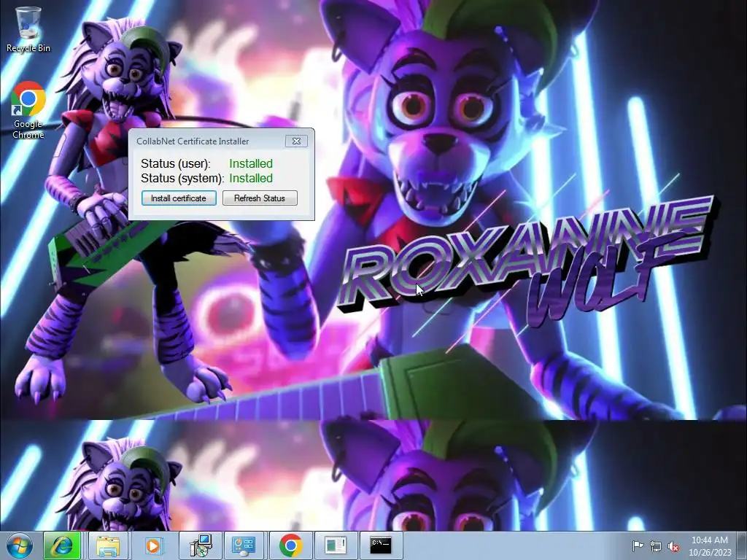The height and width of the screenshot is (560, 747).
Task: Click the Status (system): label
Action: point(182,178)
